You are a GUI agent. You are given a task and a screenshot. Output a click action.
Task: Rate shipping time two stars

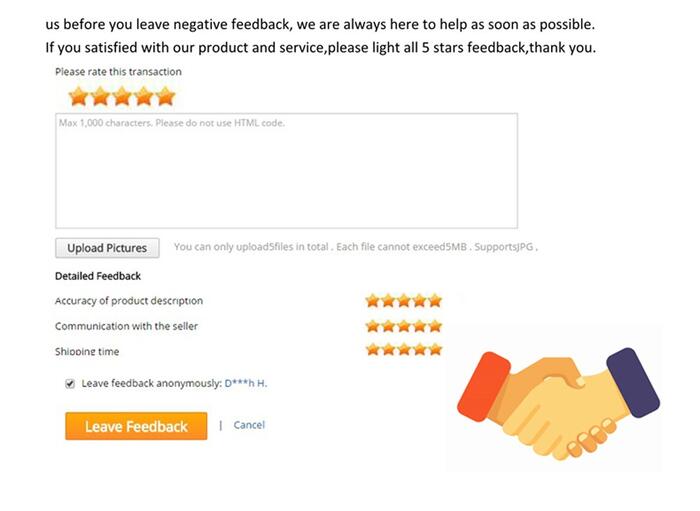click(388, 349)
